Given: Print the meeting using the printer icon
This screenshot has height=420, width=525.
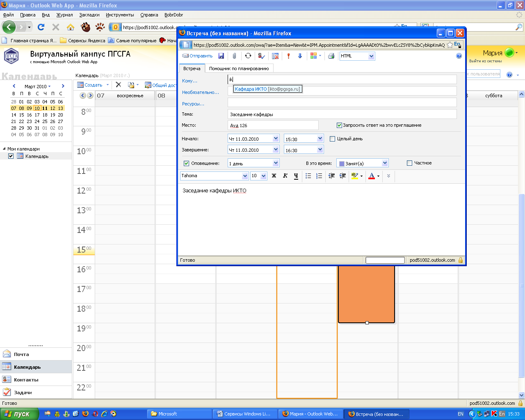Looking at the screenshot, I should tap(331, 56).
